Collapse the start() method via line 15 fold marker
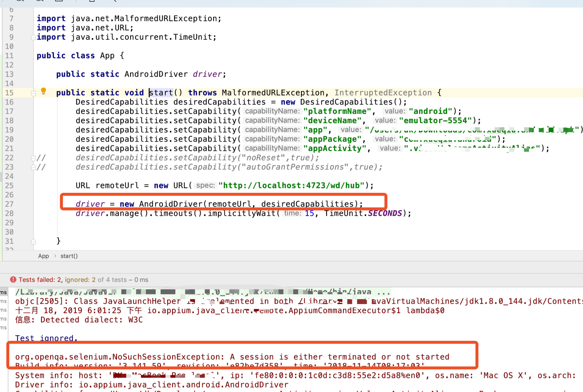 coord(33,93)
